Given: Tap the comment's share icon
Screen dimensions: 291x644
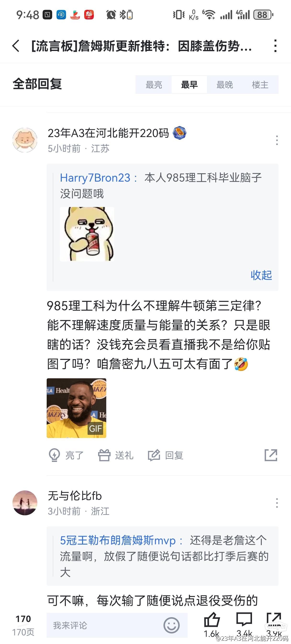Looking at the screenshot, I should point(271,455).
